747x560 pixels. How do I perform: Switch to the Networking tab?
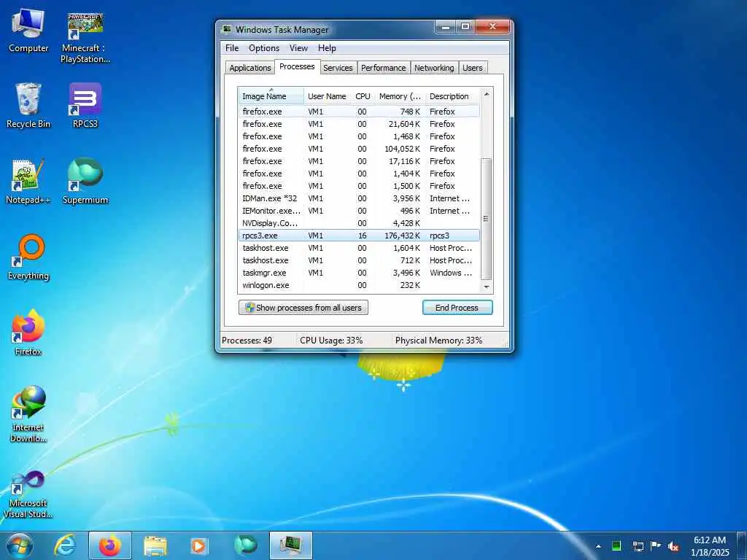434,68
